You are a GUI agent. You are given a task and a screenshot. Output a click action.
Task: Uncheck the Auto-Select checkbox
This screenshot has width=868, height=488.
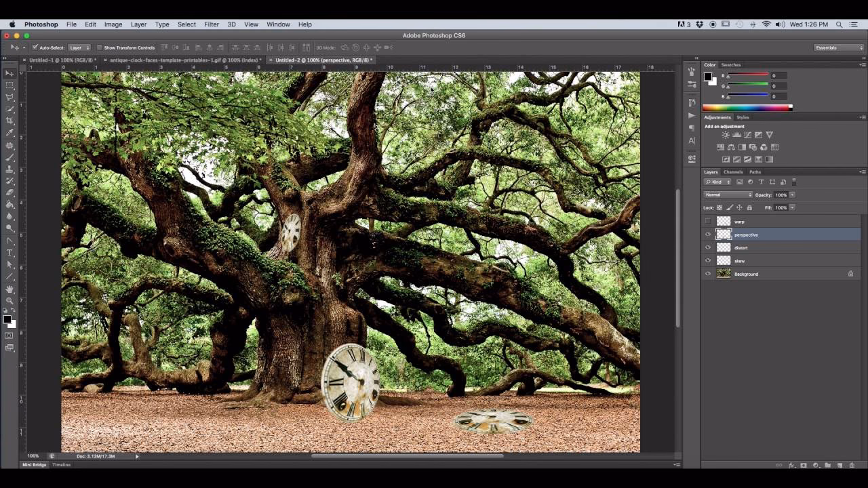tap(35, 47)
